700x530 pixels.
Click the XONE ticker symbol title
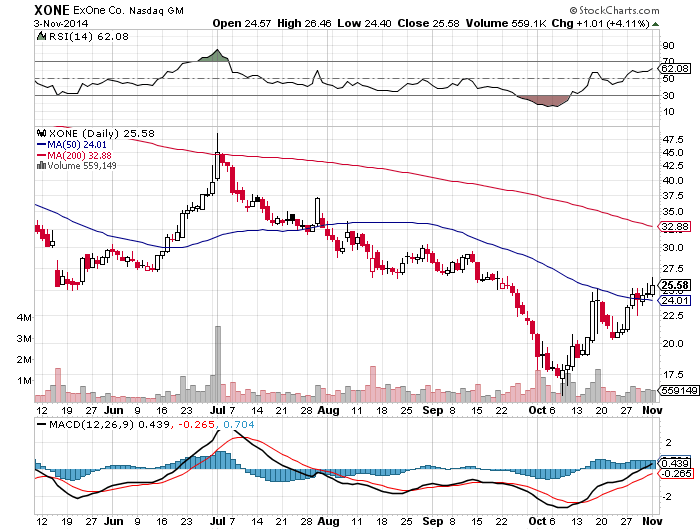point(52,10)
